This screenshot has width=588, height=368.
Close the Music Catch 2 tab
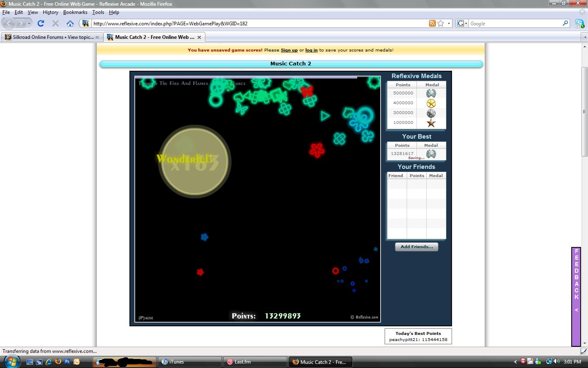(199, 37)
